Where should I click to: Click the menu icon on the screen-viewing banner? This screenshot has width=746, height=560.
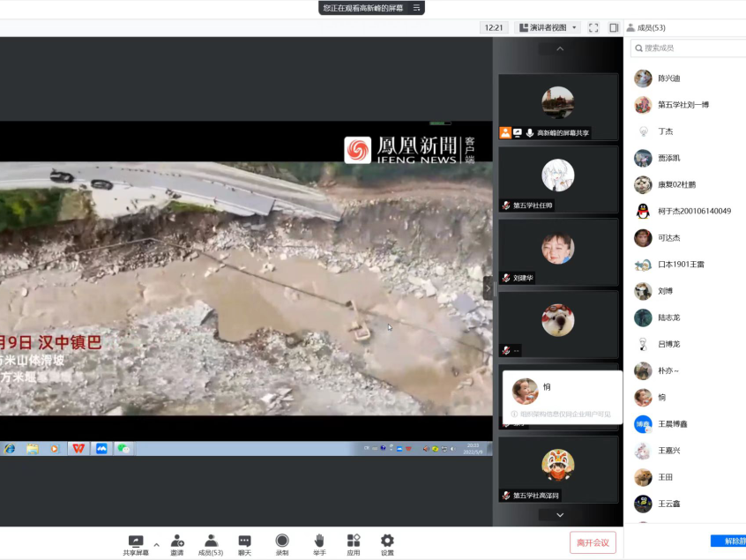click(x=416, y=8)
